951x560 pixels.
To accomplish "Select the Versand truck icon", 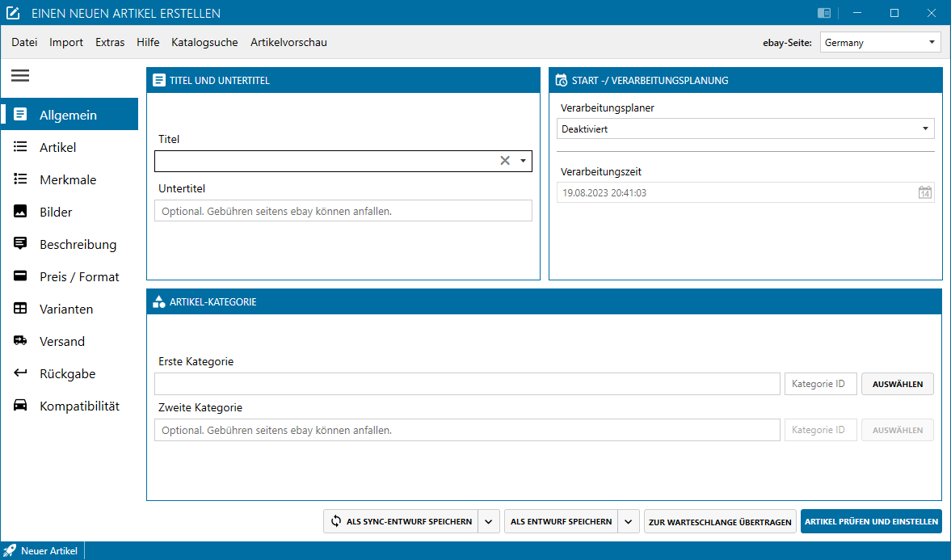I will (x=21, y=341).
